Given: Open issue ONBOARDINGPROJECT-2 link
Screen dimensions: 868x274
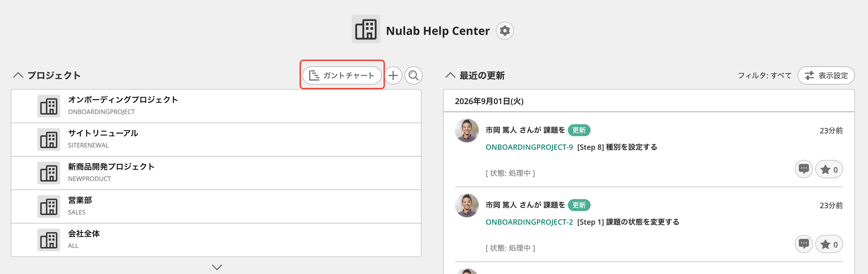Looking at the screenshot, I should point(529,222).
